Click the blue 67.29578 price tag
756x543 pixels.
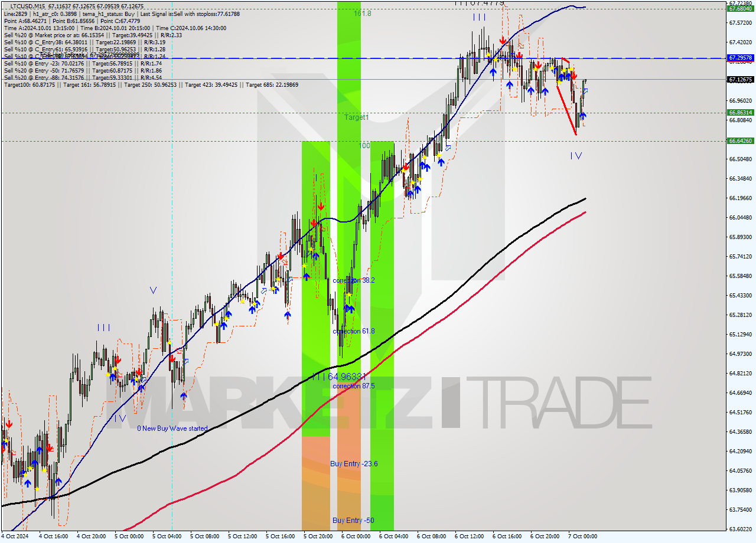(740, 58)
